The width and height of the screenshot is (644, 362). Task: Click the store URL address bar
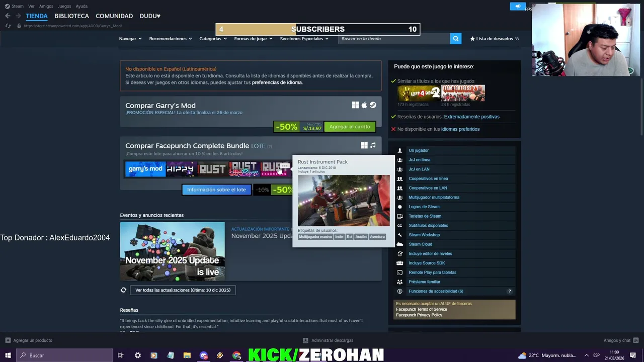point(72,26)
